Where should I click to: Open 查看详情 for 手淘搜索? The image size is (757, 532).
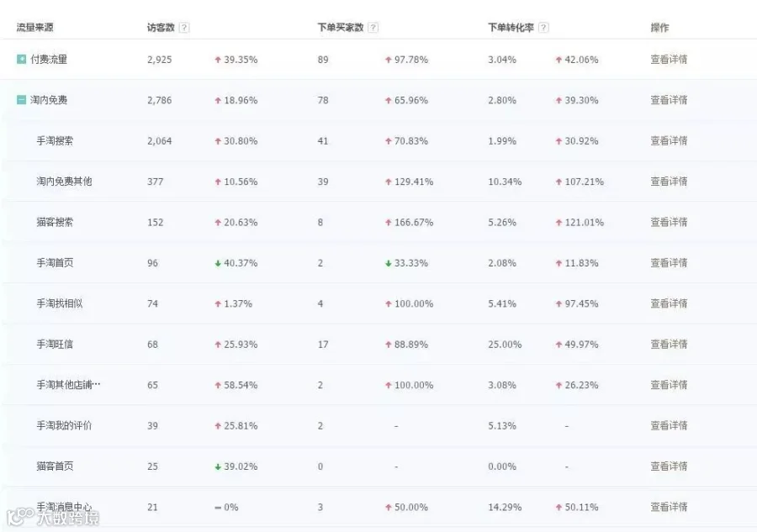click(x=669, y=141)
